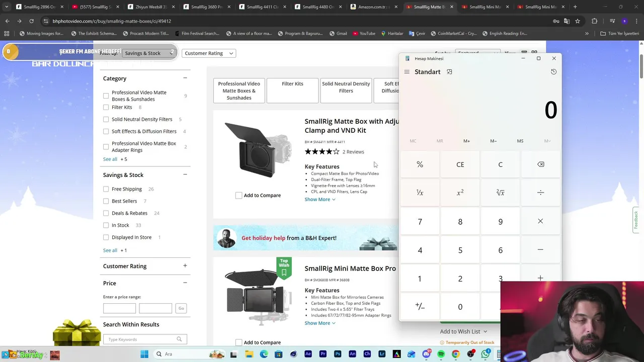Expand Show More for first matte box

pos(319,200)
